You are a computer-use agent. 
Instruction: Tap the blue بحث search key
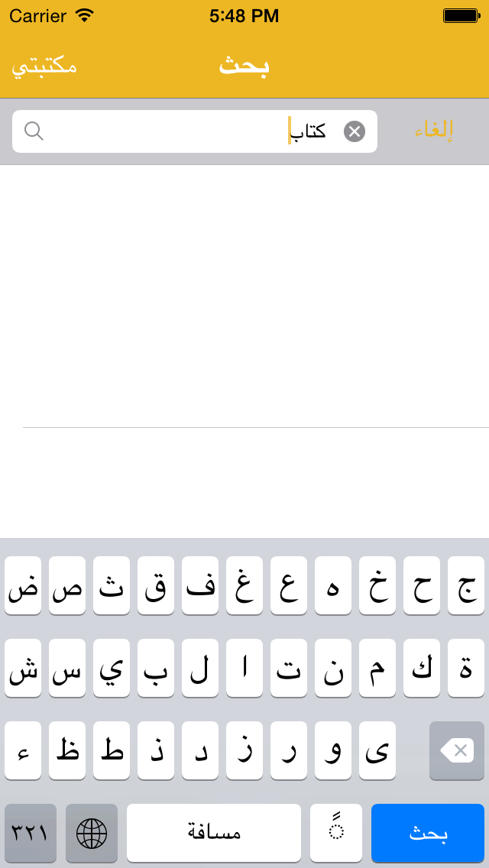428,833
